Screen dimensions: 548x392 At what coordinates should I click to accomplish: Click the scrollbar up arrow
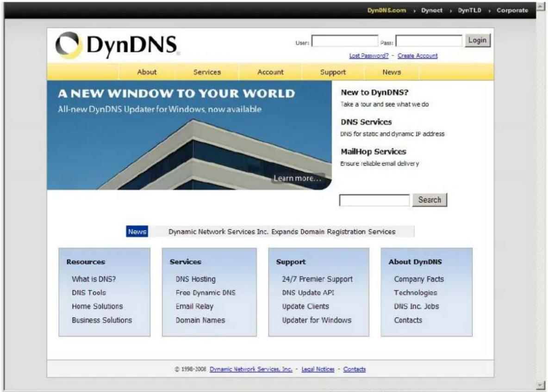point(541,6)
